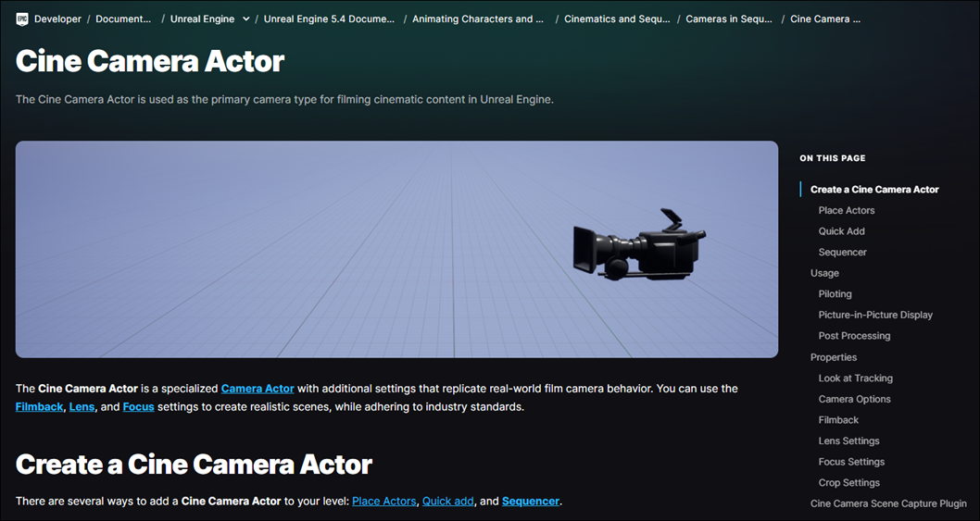
Task: Follow the Camera Actor hyperlink
Action: coord(258,389)
